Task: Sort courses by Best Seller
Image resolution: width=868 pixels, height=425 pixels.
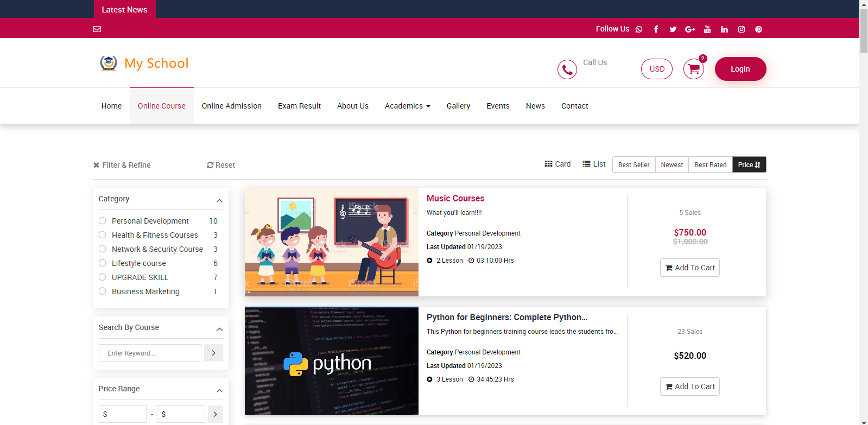Action: click(633, 165)
